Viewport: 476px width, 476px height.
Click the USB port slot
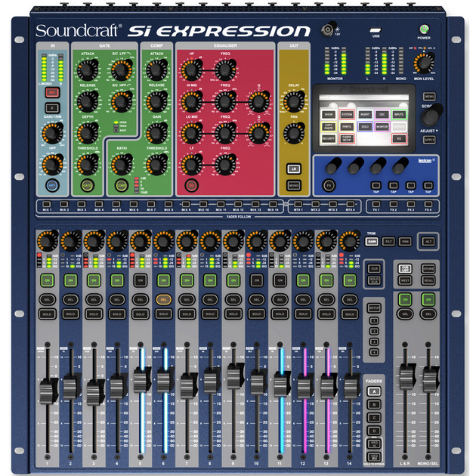pyautogui.click(x=376, y=30)
